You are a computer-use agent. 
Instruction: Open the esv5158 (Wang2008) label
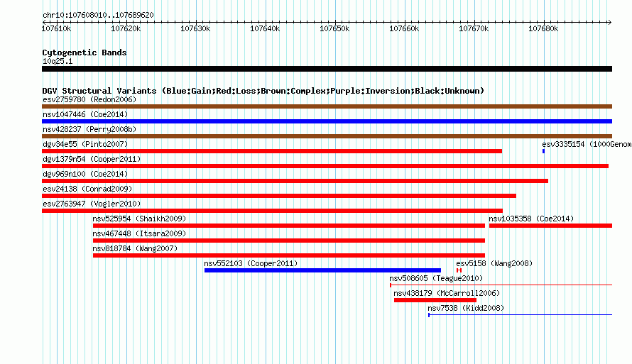[x=494, y=263]
